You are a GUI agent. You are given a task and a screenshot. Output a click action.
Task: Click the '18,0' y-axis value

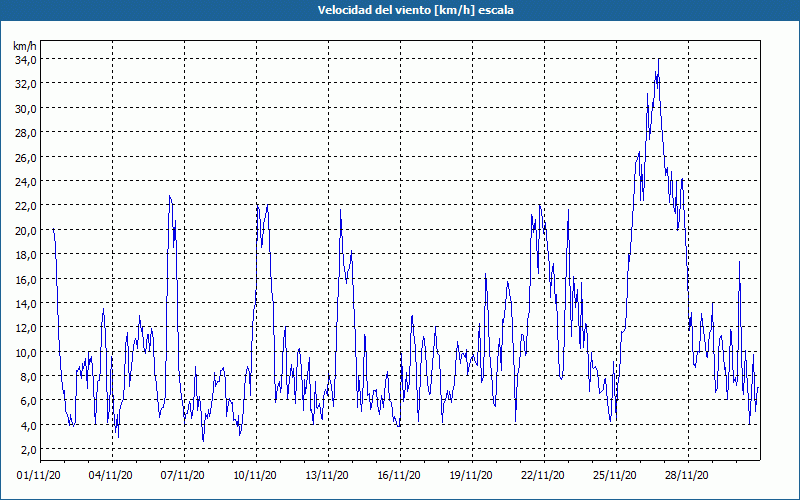pos(26,255)
